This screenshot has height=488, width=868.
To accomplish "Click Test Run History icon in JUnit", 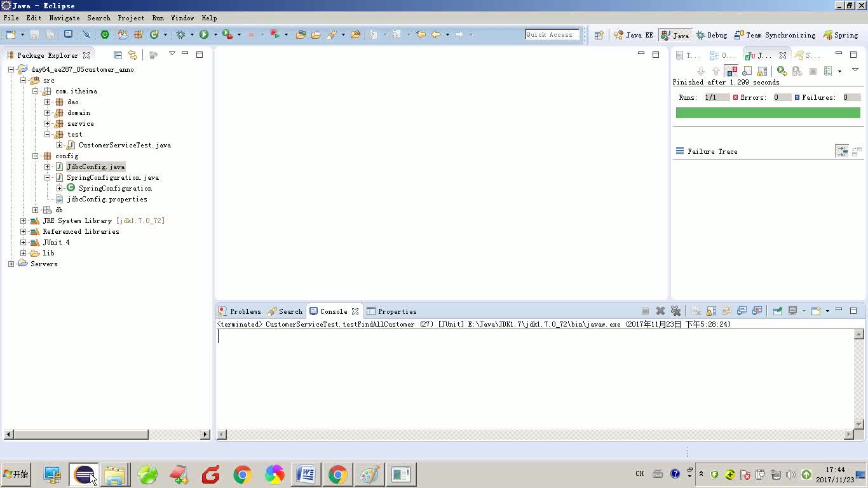I will click(829, 71).
